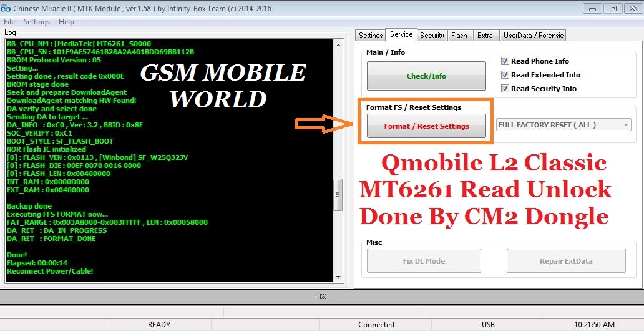Switch to UserData / Forensic tab
The height and width of the screenshot is (331, 644).
(534, 36)
